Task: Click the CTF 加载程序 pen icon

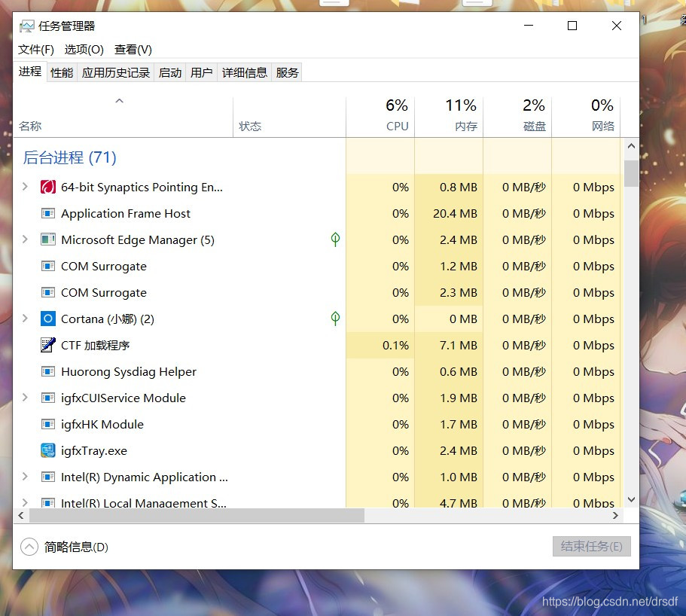Action: pos(47,345)
